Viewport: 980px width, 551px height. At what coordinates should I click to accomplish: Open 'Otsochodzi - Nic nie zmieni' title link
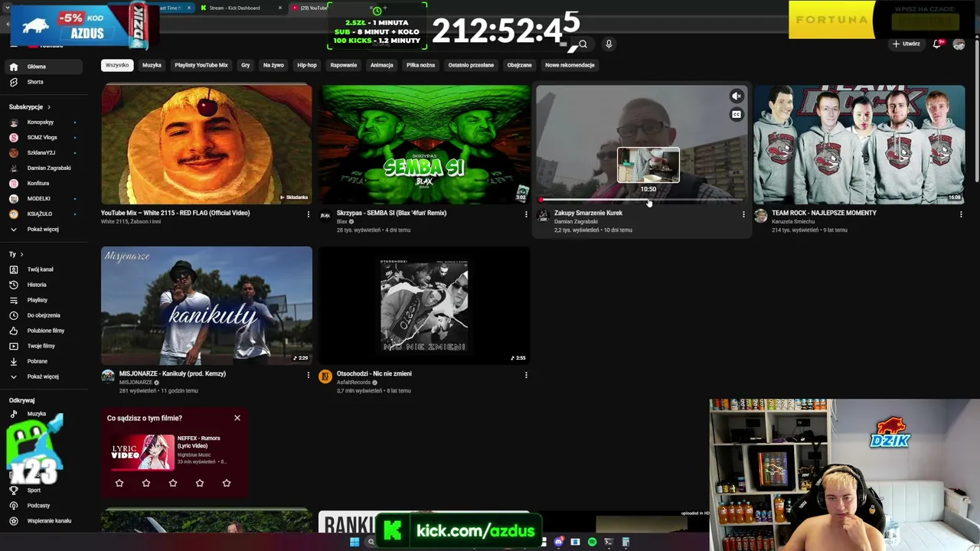[374, 373]
